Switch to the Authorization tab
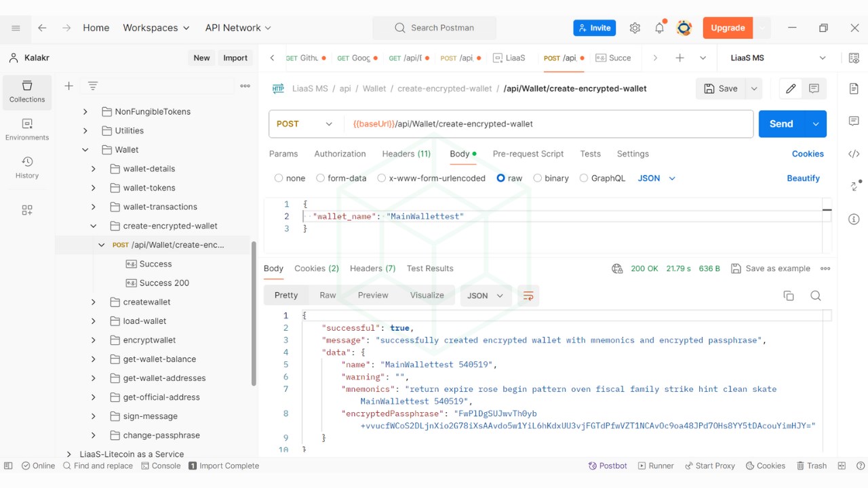Image resolution: width=868 pixels, height=488 pixels. [340, 154]
